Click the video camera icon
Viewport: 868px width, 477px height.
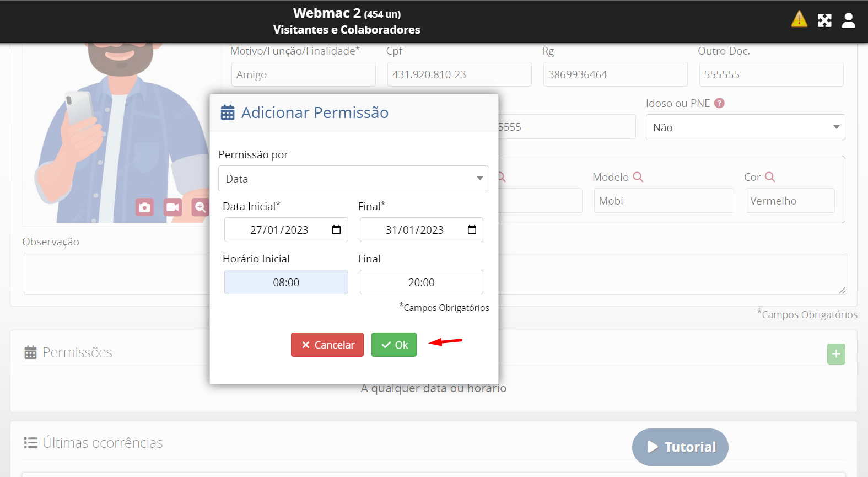(x=172, y=207)
